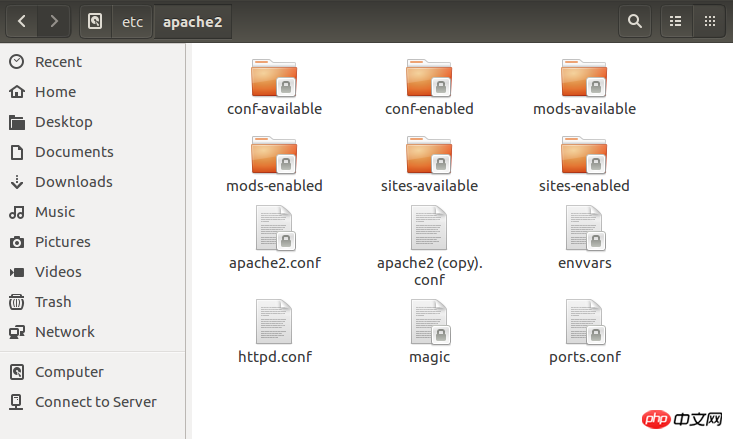733x439 pixels.
Task: Click the computer root icon in path bar
Action: coord(95,22)
